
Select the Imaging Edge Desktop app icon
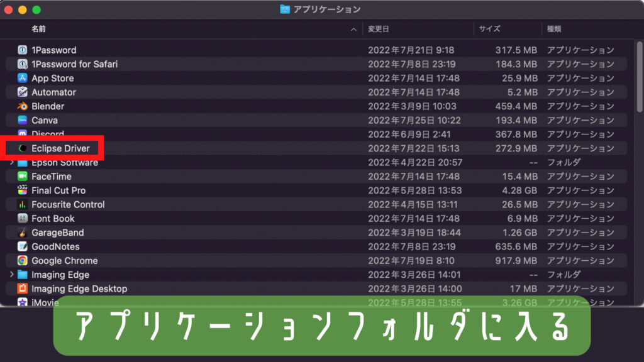pos(22,288)
